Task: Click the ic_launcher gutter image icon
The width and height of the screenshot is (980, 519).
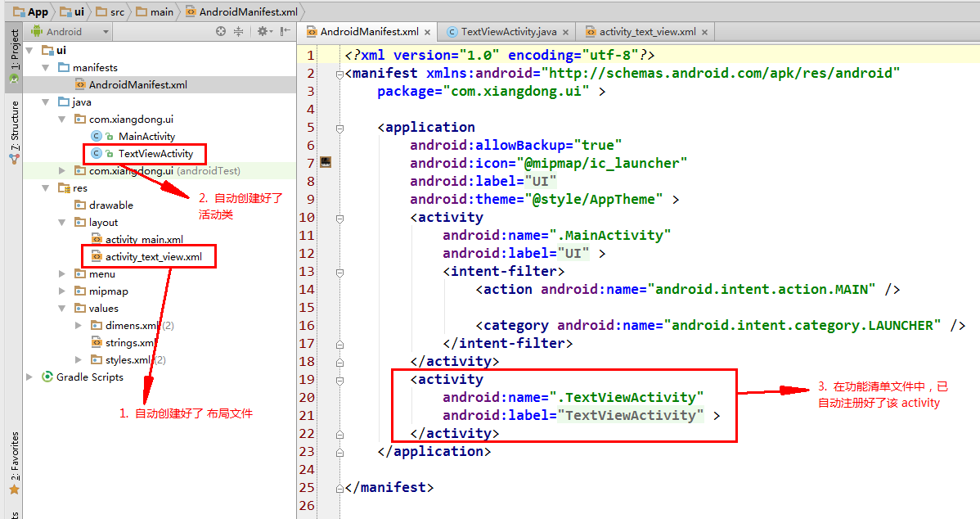Action: tap(326, 163)
